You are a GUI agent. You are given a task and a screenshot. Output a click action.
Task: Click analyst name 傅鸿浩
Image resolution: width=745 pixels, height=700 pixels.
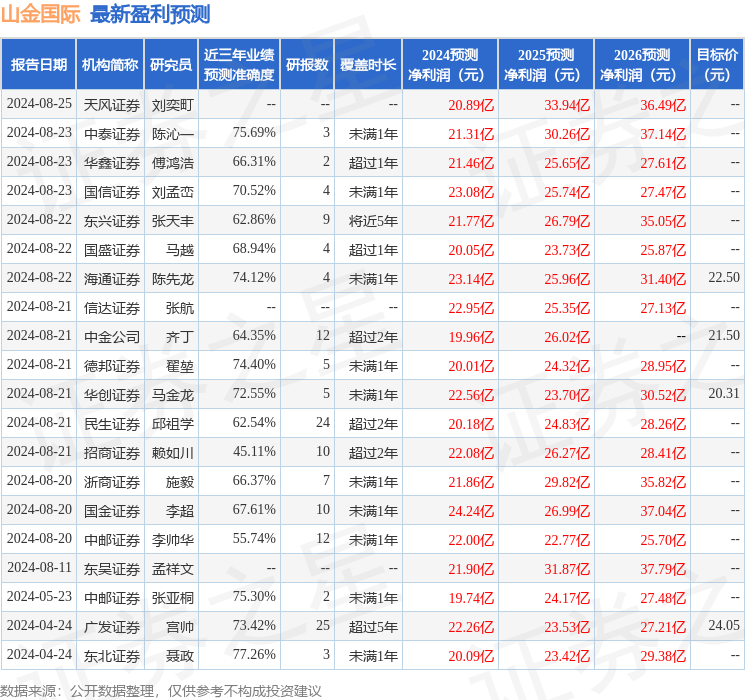(x=172, y=163)
